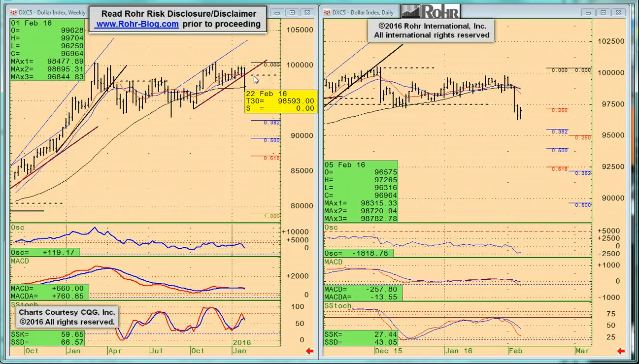Maximize the Weekly Dollar Index chart window
This screenshot has width=639, height=364.
(292, 12)
